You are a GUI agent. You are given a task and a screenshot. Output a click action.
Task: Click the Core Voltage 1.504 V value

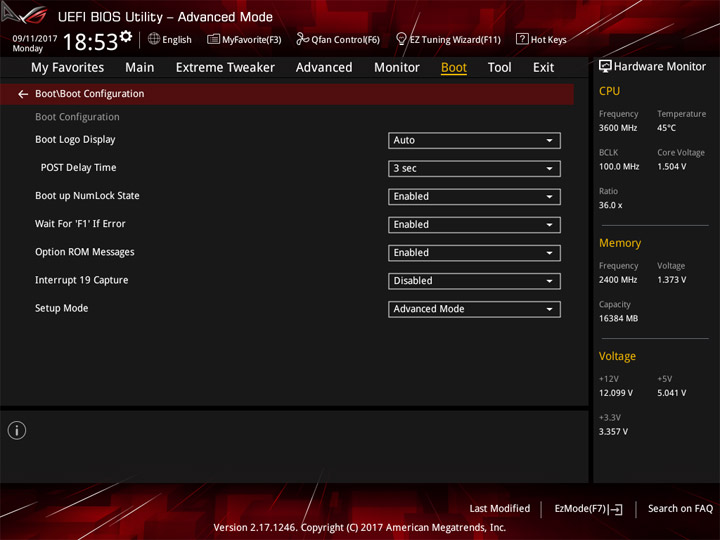point(672,167)
